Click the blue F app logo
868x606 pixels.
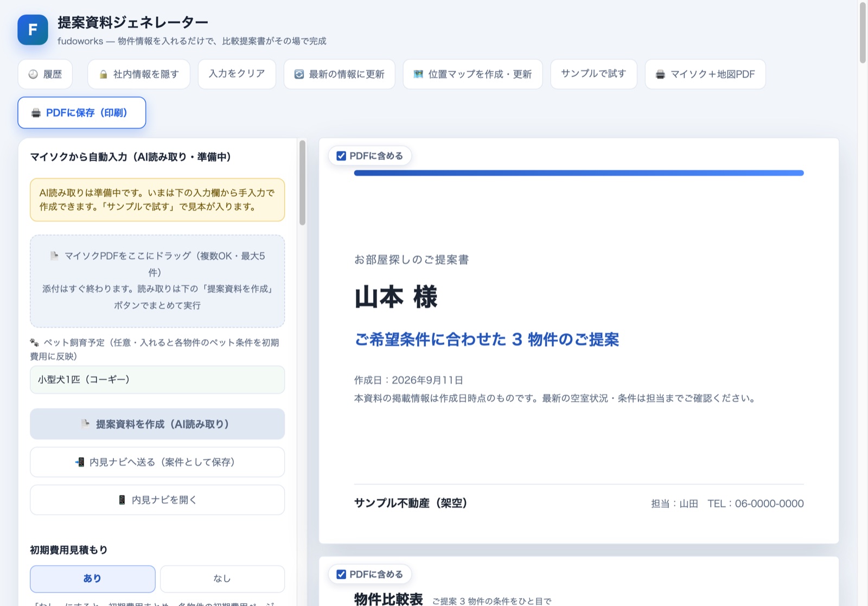(x=33, y=29)
